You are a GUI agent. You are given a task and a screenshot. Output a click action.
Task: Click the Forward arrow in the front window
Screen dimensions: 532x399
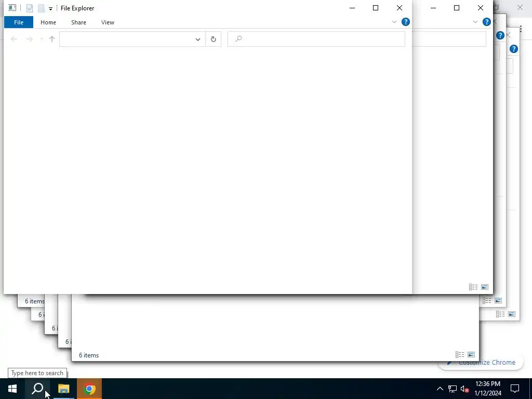click(30, 39)
